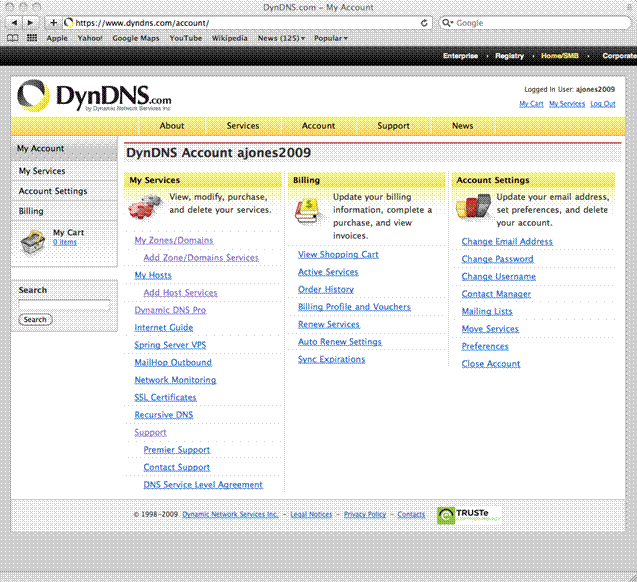Open Sync Expirations link

(x=332, y=359)
